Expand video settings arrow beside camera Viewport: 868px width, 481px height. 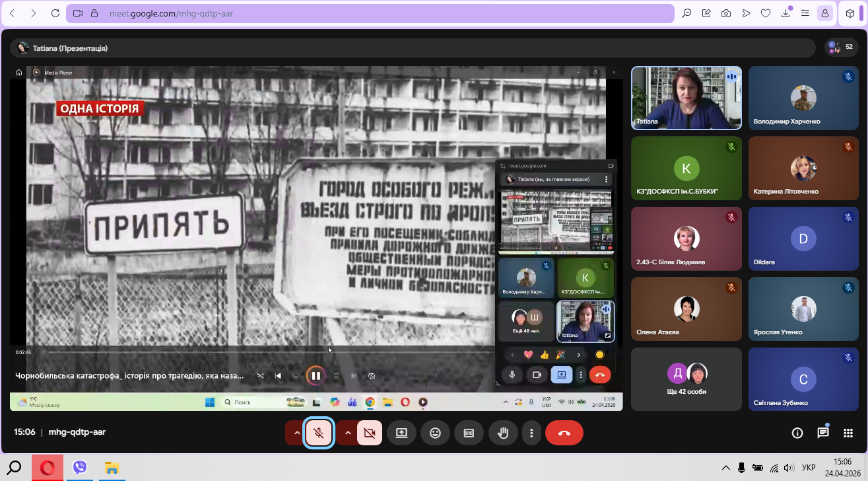(x=348, y=433)
